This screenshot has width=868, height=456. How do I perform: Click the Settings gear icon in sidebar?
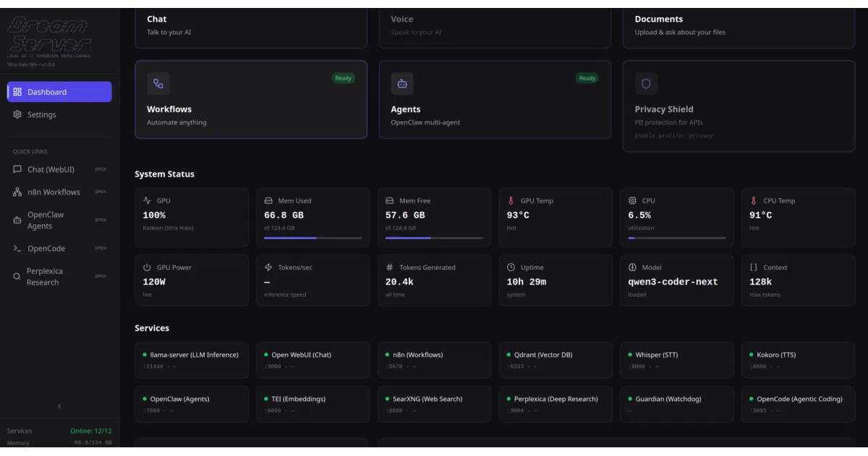tap(18, 114)
